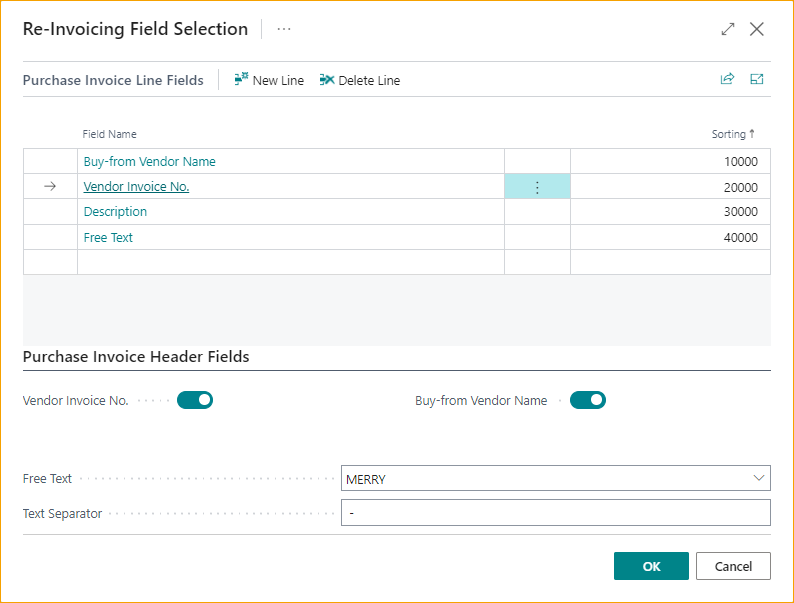Click the New Line icon
Image resolution: width=794 pixels, height=603 pixels.
[x=241, y=80]
